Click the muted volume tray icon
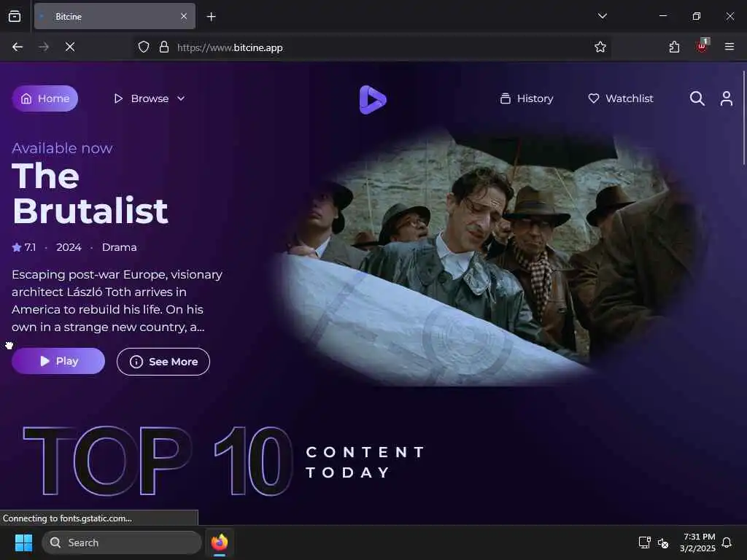747x560 pixels. tap(663, 542)
